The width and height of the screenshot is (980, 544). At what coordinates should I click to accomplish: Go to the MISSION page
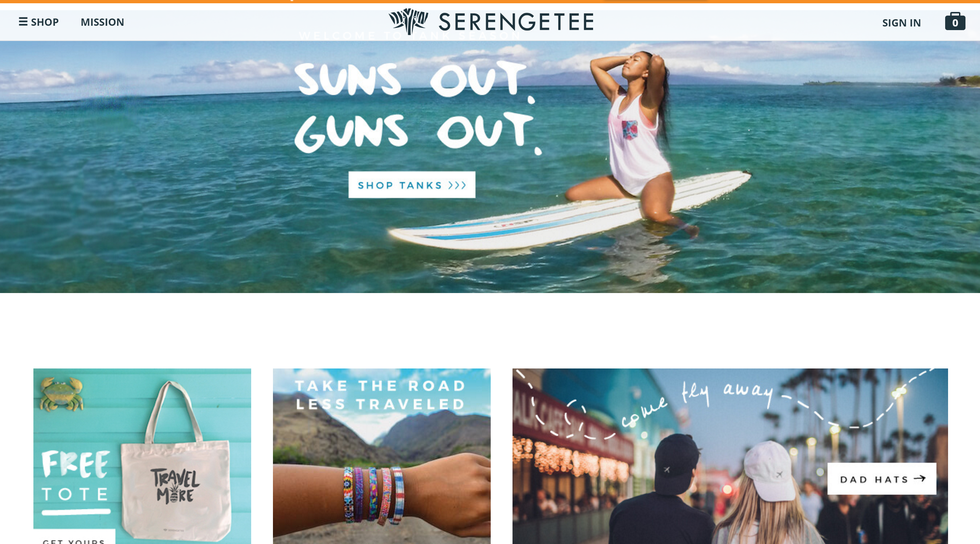click(x=102, y=22)
